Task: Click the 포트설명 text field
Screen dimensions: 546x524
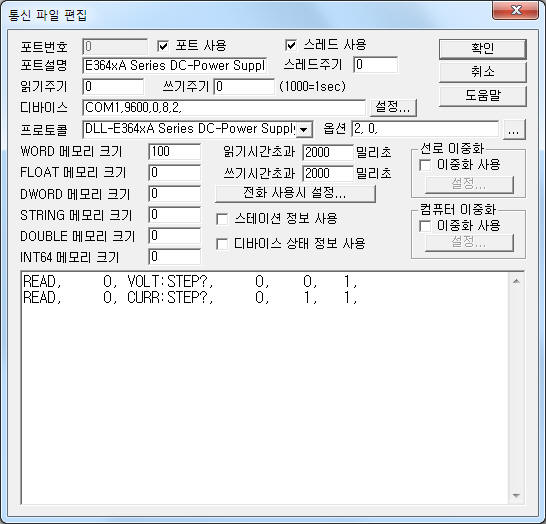Action: [175, 65]
